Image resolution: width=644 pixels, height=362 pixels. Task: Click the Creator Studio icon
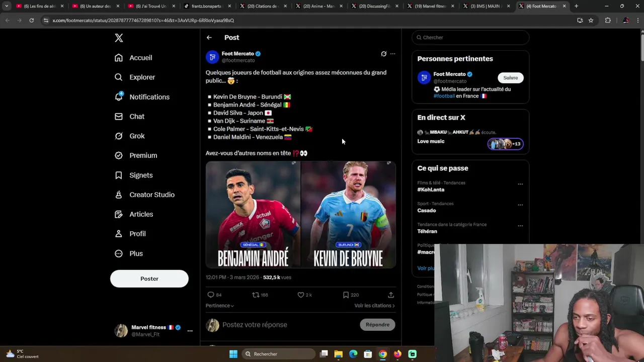(x=119, y=195)
